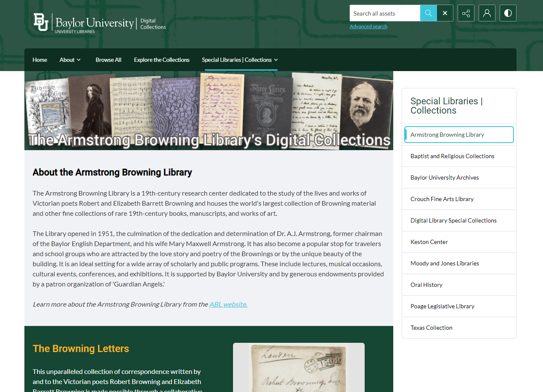This screenshot has width=543, height=392.
Task: Type in the Search all assets field
Action: pyautogui.click(x=384, y=13)
